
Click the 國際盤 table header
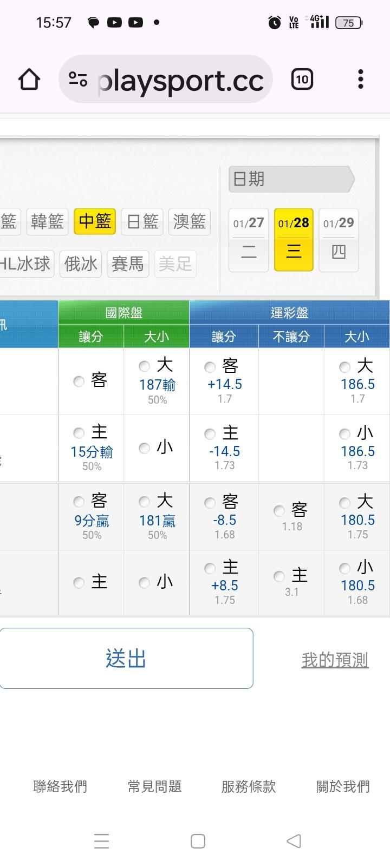123,313
